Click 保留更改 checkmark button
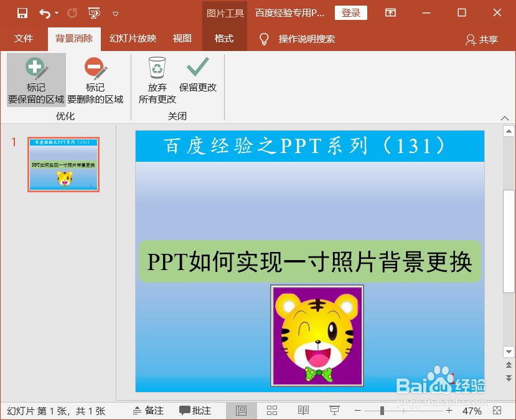The image size is (516, 420). [198, 75]
